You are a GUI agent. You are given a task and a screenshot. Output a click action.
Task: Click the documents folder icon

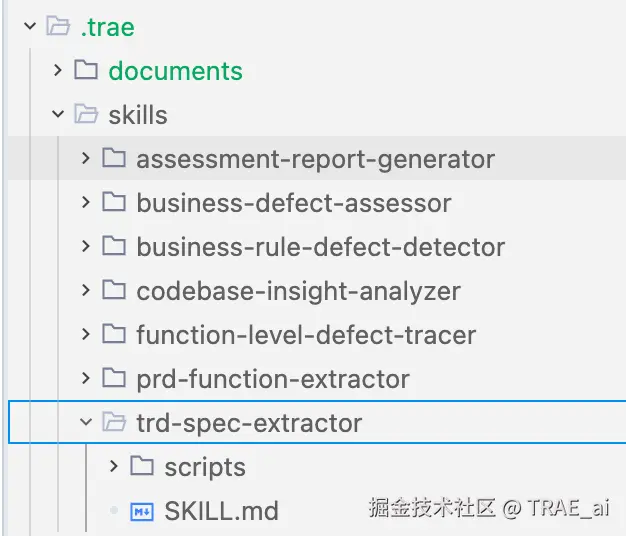(86, 71)
